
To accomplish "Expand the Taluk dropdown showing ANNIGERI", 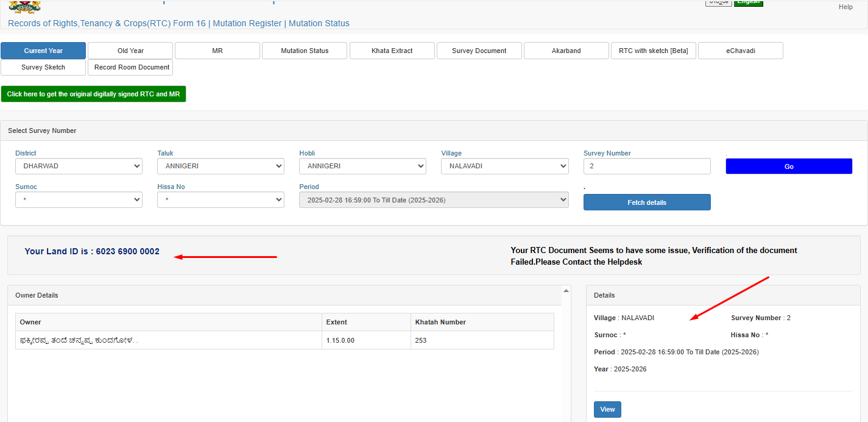I will point(221,166).
